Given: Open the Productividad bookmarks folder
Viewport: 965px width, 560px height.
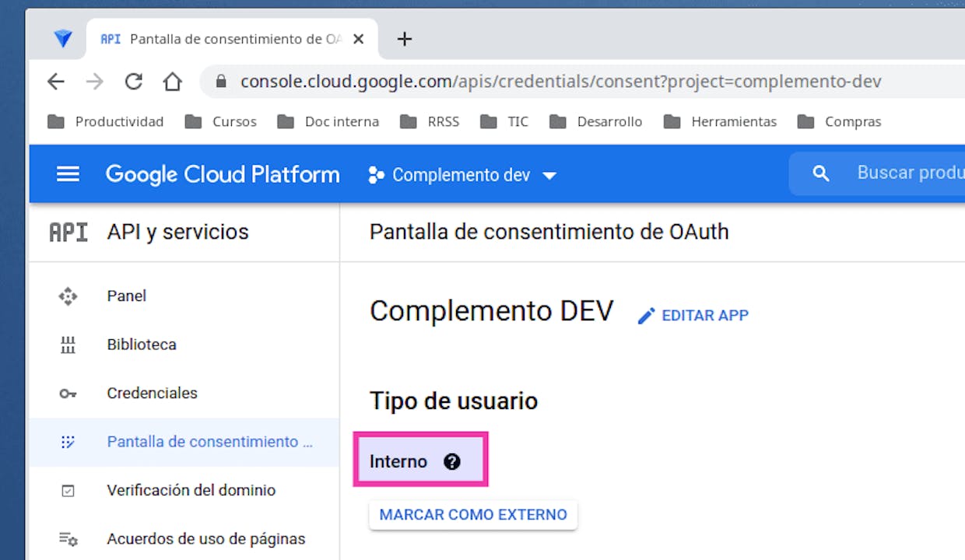Looking at the screenshot, I should (106, 121).
